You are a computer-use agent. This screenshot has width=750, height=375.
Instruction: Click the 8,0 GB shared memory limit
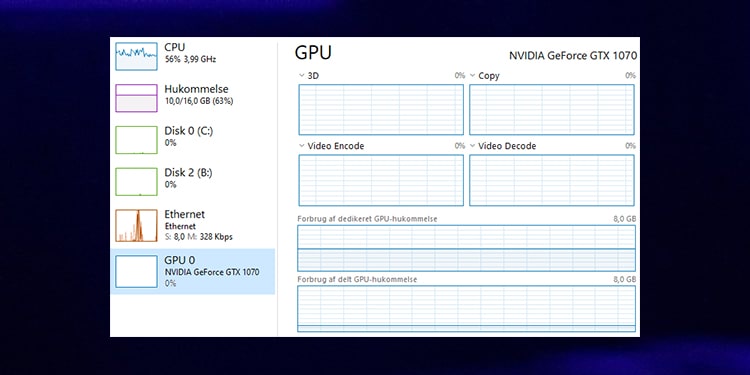click(x=625, y=279)
